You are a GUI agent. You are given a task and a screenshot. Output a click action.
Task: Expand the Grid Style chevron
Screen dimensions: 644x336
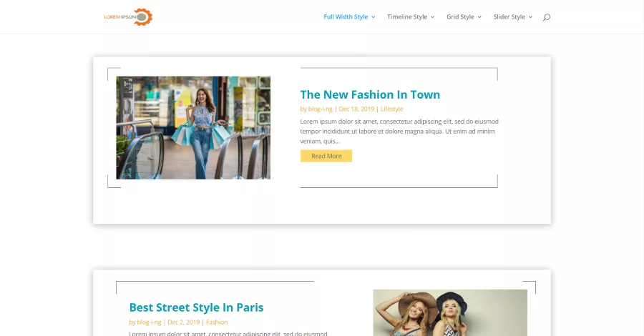pyautogui.click(x=479, y=17)
